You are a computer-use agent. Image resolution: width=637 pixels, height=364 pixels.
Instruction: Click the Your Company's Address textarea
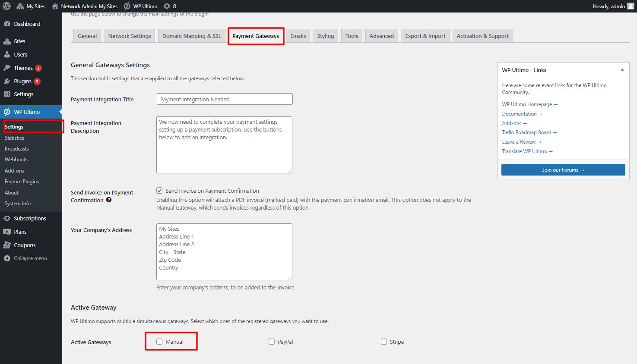click(x=224, y=252)
